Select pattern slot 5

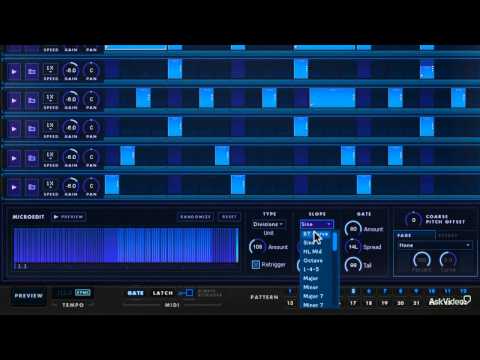353,291
